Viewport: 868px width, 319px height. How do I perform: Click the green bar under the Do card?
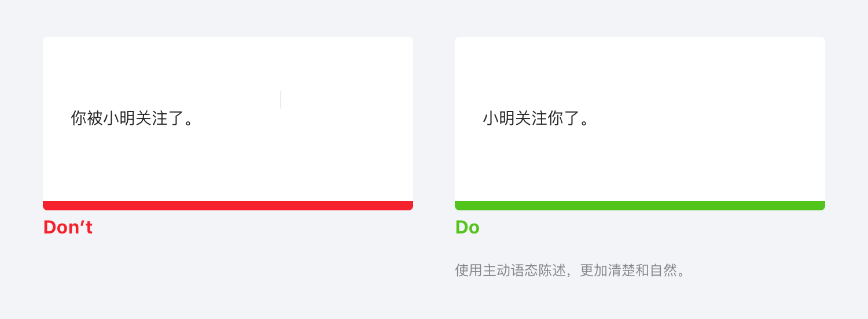coord(639,206)
